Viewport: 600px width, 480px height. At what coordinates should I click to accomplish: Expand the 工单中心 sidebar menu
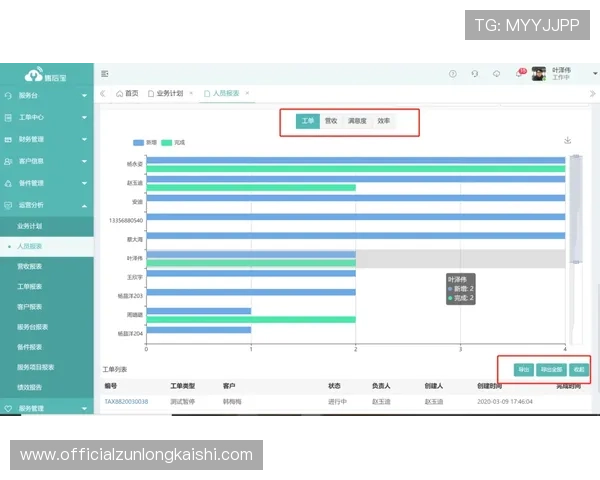pyautogui.click(x=46, y=117)
